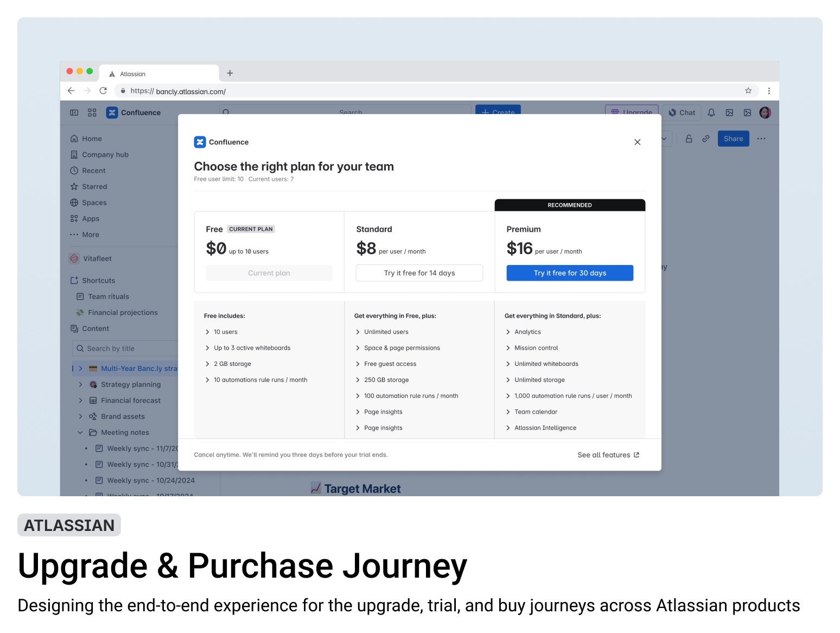Click the lock permissions icon beside Share
Screen dimensions: 840x633
click(689, 138)
